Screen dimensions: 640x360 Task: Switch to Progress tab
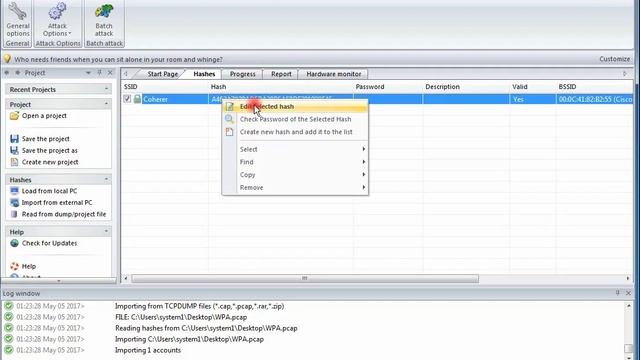click(242, 74)
